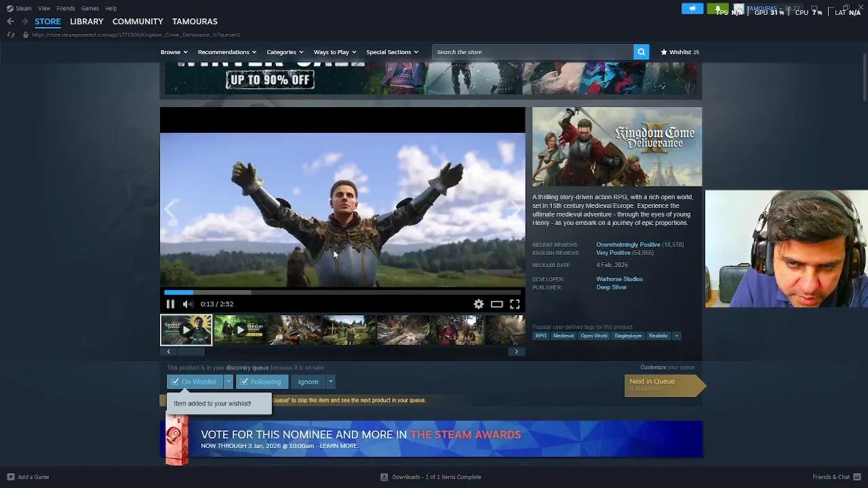This screenshot has height=488, width=868.
Task: Click the Kingdom Come Deliverance II header image
Action: click(617, 146)
